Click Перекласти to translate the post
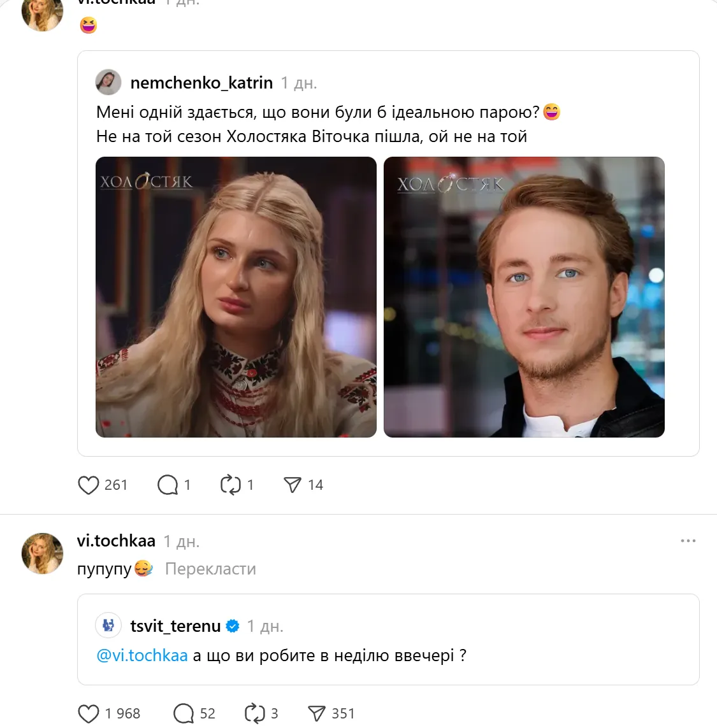Screen dimensions: 717x728 point(210,569)
